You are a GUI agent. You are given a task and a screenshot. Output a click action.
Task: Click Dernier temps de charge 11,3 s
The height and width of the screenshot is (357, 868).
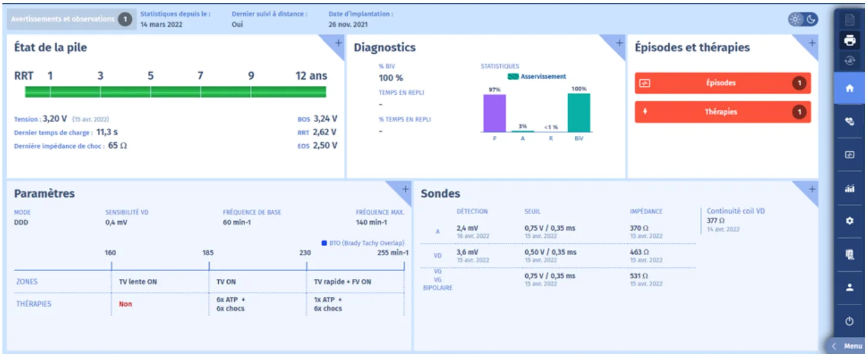click(106, 132)
